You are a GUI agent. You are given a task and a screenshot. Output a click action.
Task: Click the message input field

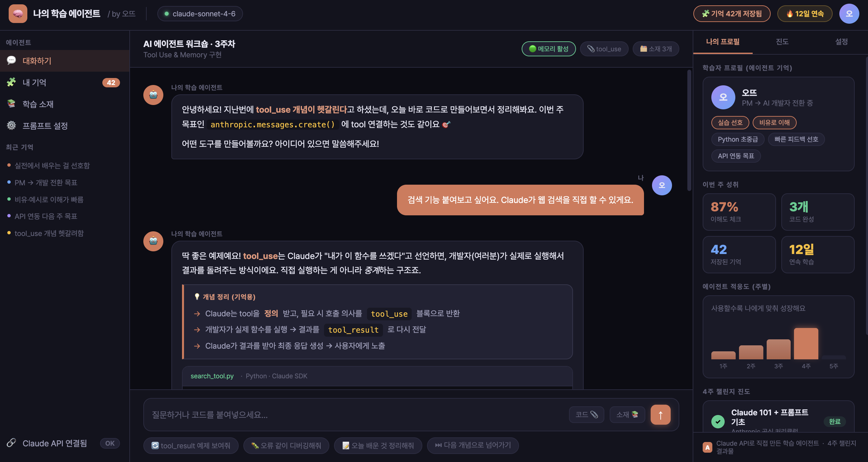[337, 415]
